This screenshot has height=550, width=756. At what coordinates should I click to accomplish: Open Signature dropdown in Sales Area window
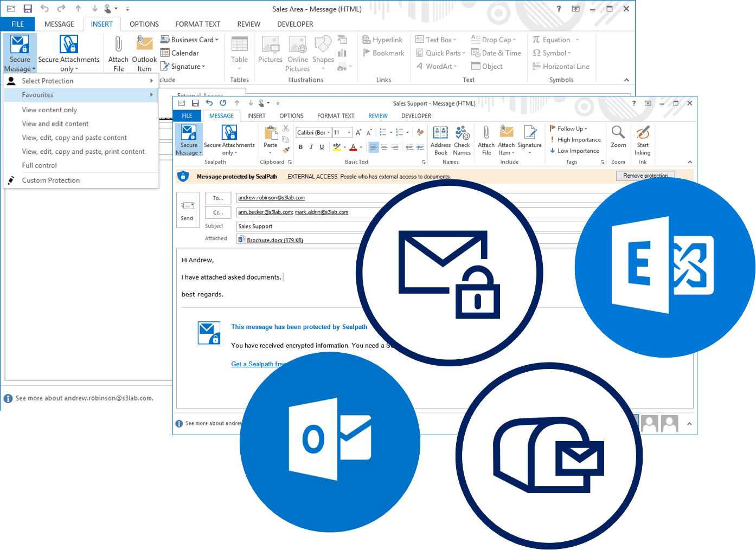pyautogui.click(x=183, y=66)
